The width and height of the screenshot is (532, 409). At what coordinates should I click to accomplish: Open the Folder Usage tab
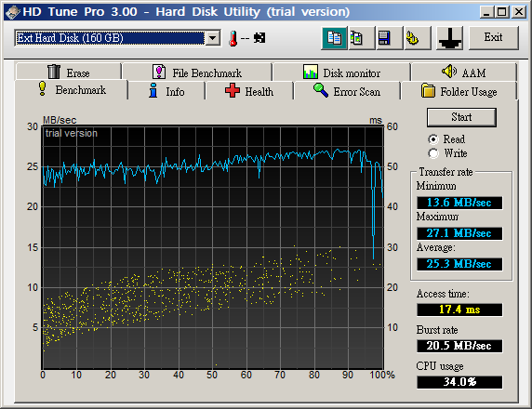459,91
